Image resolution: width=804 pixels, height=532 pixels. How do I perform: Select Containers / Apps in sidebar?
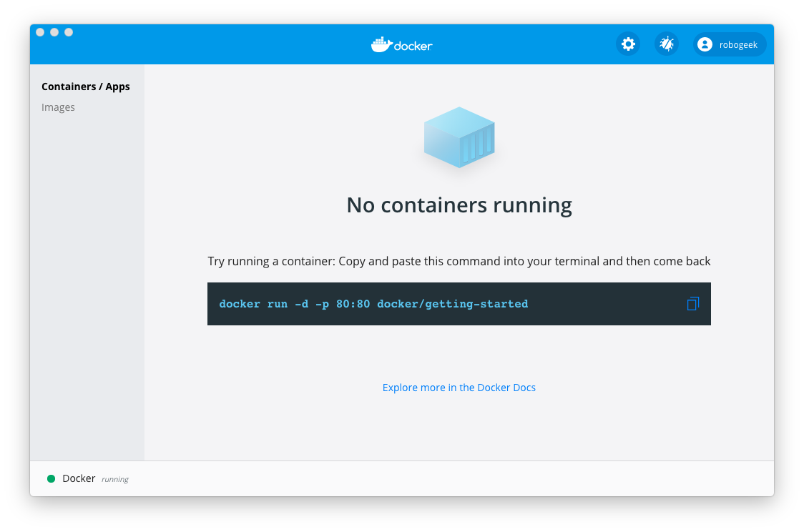pyautogui.click(x=86, y=87)
